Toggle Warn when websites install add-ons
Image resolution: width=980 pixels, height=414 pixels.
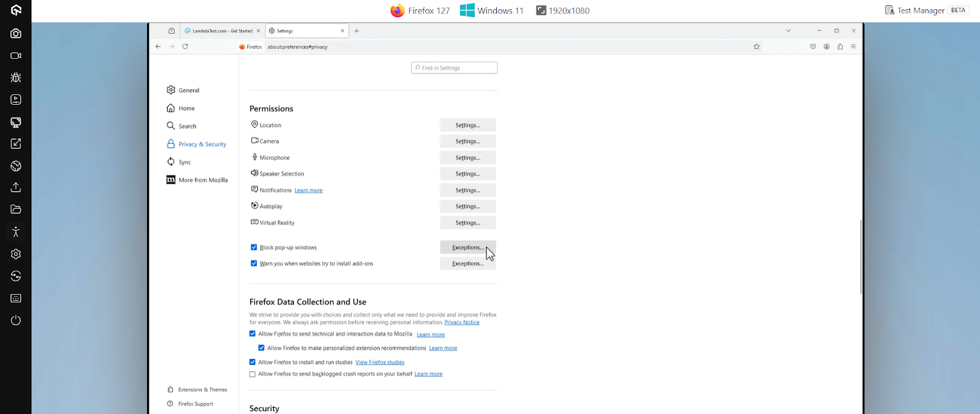coord(254,263)
